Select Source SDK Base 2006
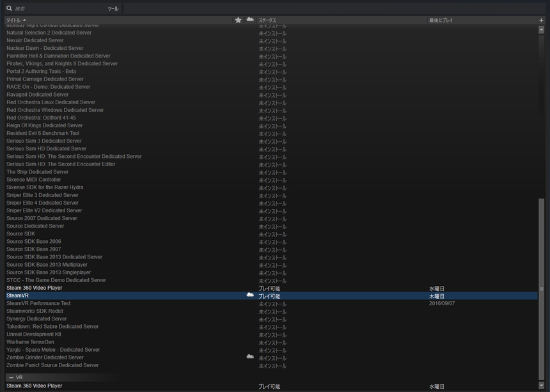 (x=34, y=241)
